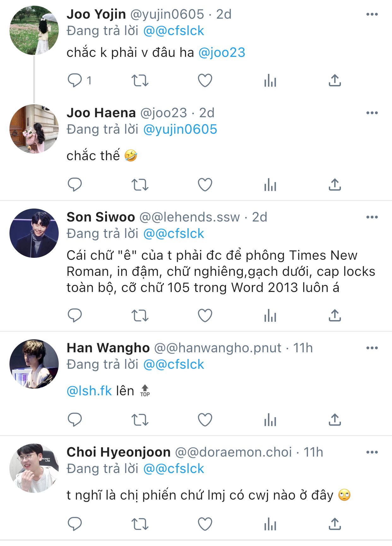View analytics on Han Wangho's tweet
This screenshot has height=546, width=392.
point(270,420)
